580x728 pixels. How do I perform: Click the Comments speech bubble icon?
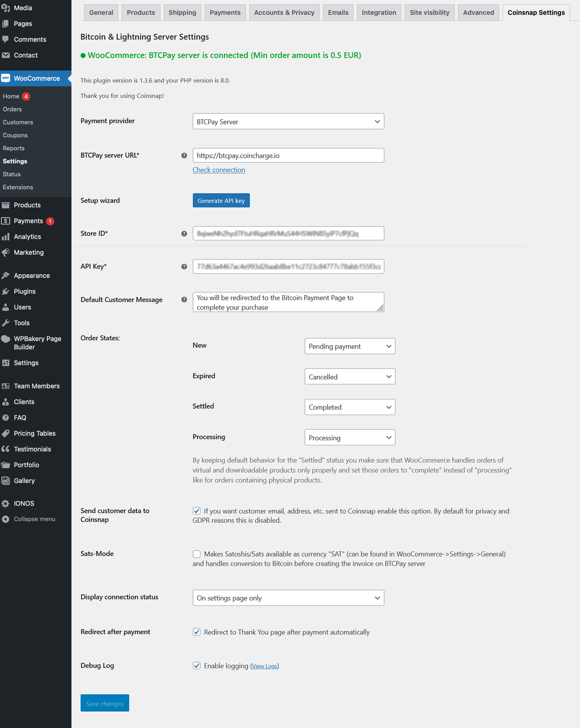(x=6, y=39)
